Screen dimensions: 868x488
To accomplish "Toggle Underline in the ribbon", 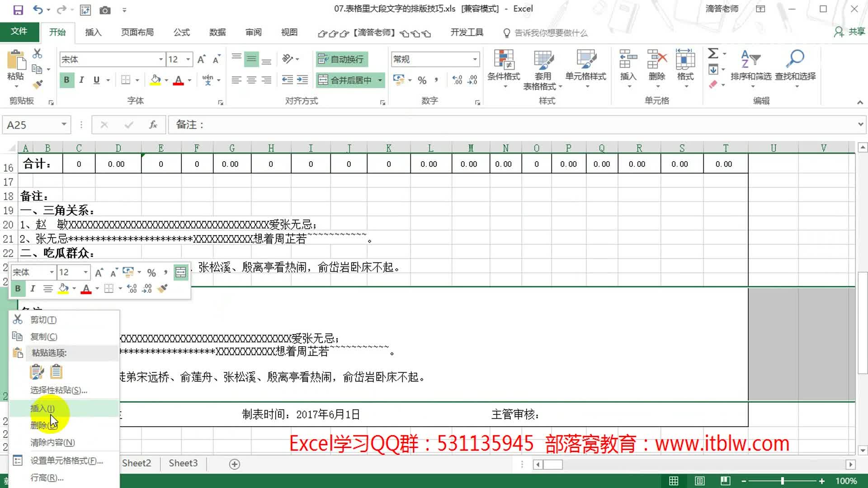I will tap(96, 80).
